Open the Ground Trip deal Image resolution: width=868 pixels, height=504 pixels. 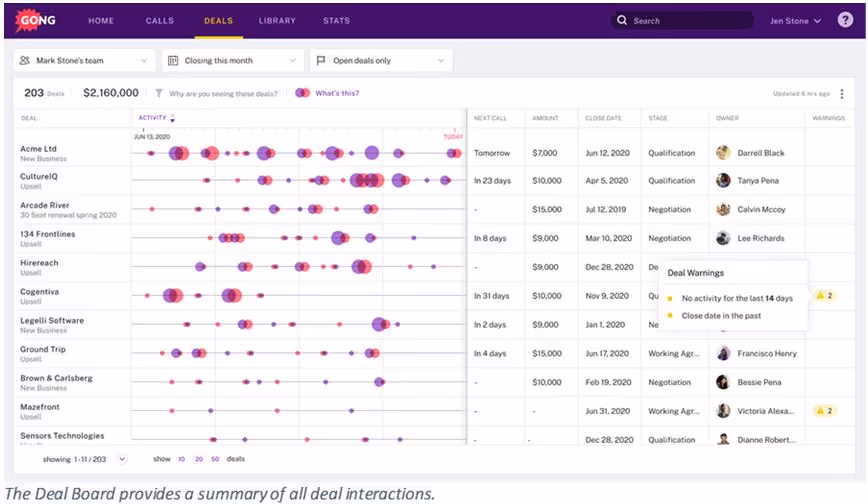(x=43, y=349)
